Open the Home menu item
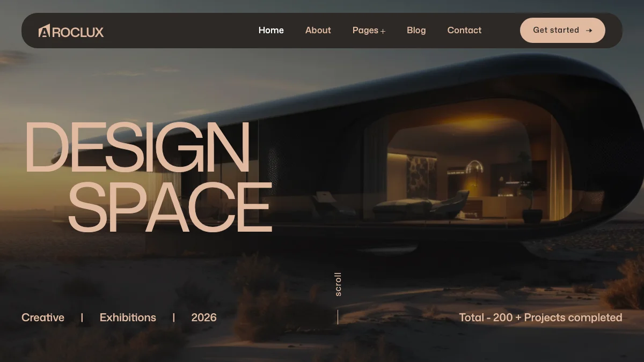 pyautogui.click(x=271, y=30)
